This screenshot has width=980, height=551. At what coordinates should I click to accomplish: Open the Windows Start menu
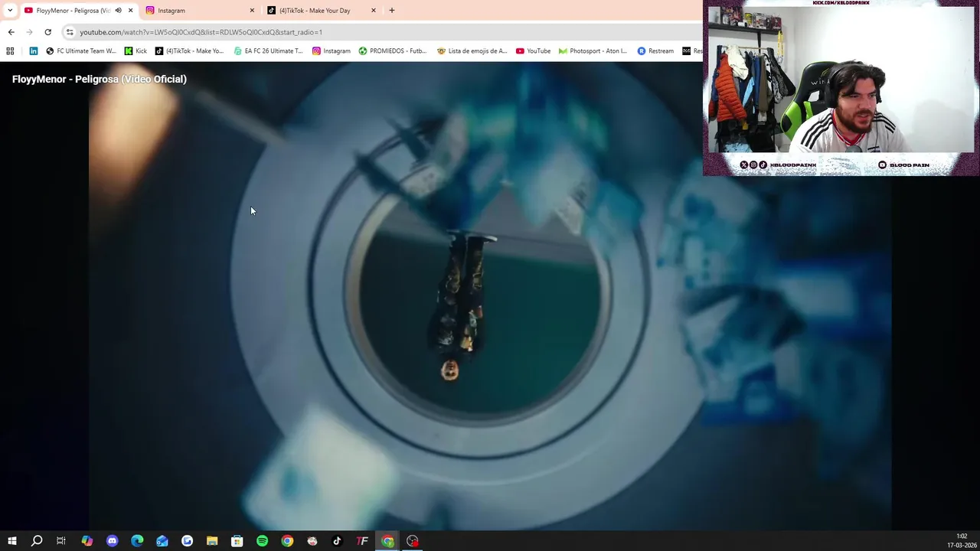coord(11,541)
